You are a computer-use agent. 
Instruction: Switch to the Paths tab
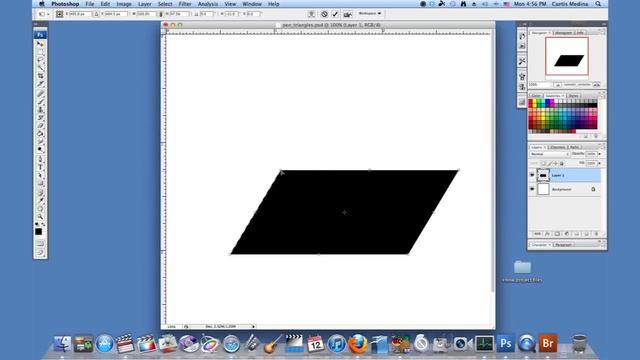pyautogui.click(x=574, y=147)
